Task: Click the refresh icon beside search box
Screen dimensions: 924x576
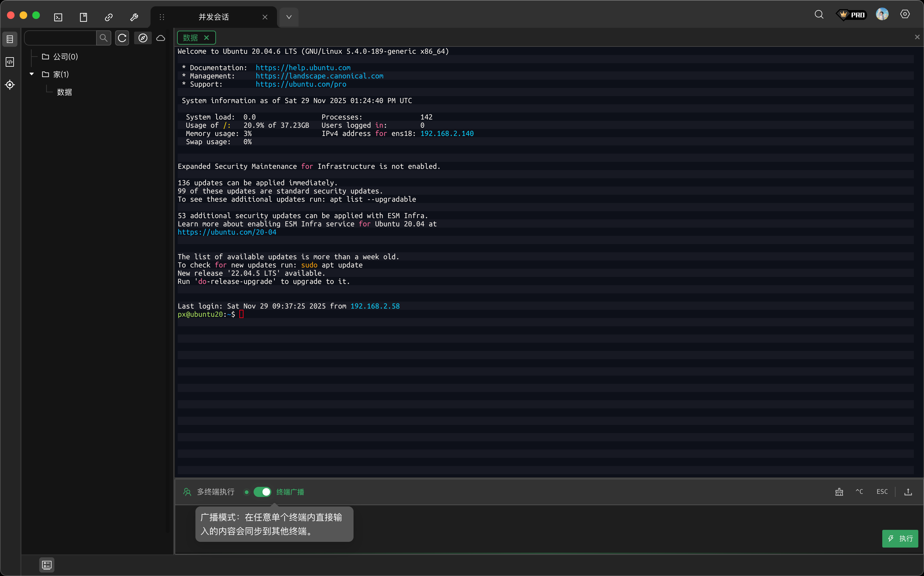Action: coord(122,38)
